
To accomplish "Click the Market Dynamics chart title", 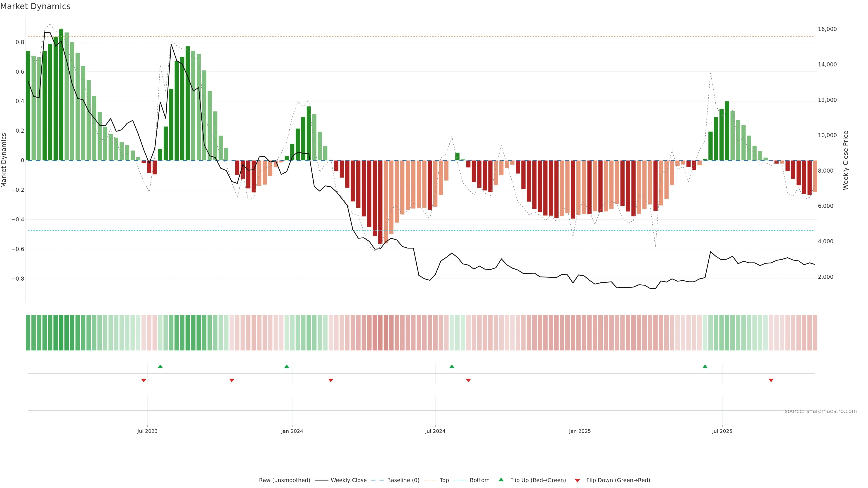I will click(x=35, y=6).
